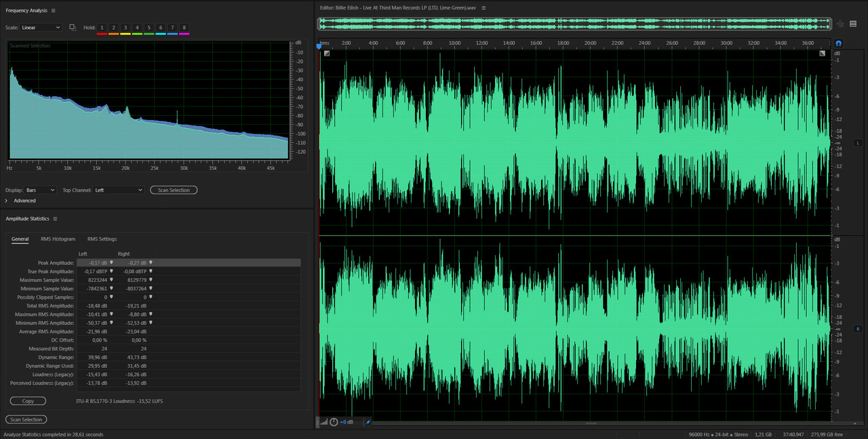Click the Possibly Clipped Samples row label

pos(45,297)
